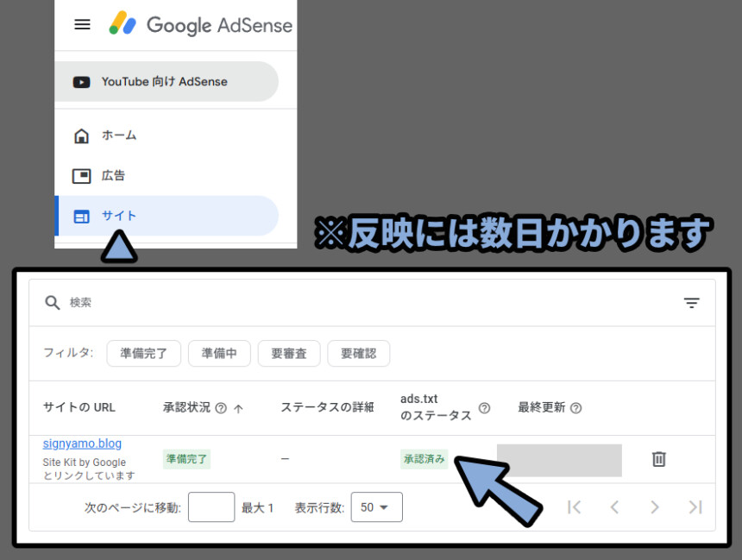Click the YouTube play icon
This screenshot has height=560, width=742.
(81, 82)
